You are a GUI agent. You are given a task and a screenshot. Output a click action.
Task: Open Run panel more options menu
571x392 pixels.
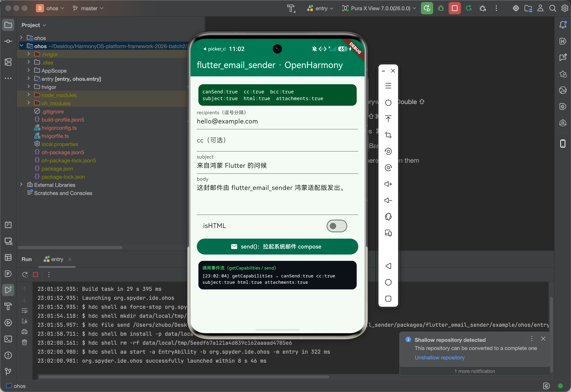tap(49, 275)
